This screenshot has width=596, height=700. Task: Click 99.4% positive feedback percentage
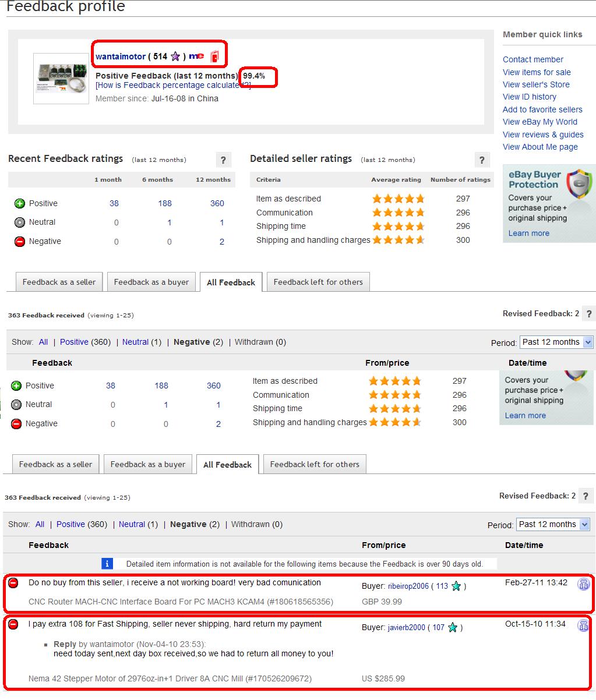[x=254, y=76]
